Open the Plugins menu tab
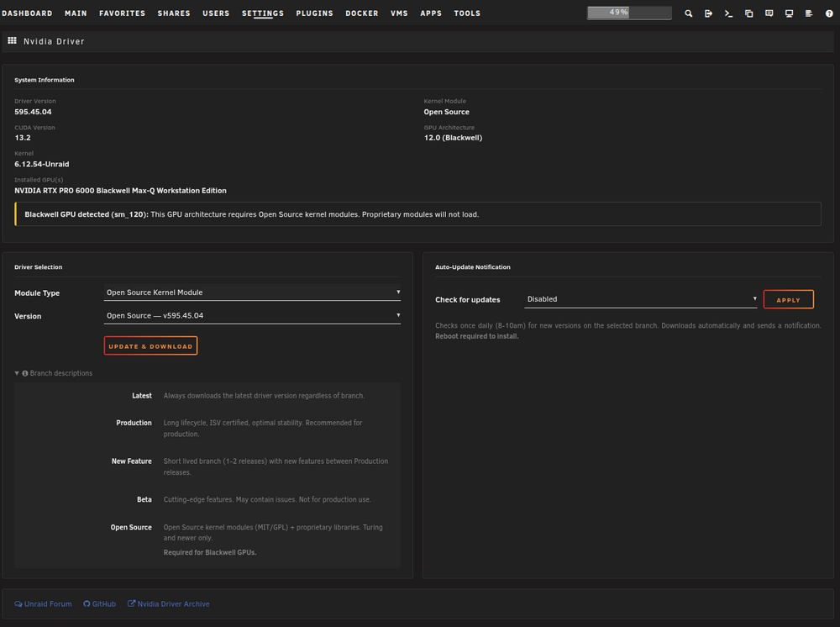840x627 pixels. [x=314, y=13]
